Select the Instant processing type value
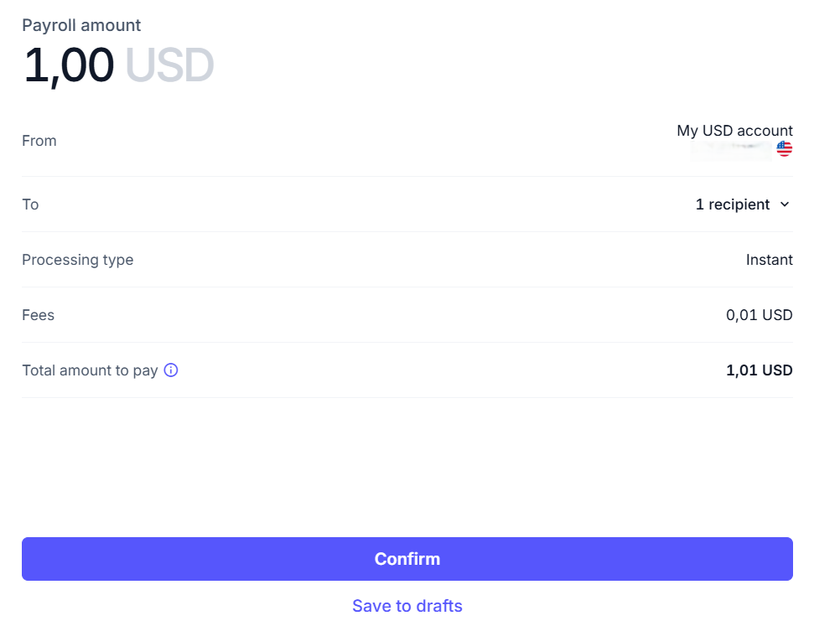840x626 pixels. coord(770,260)
